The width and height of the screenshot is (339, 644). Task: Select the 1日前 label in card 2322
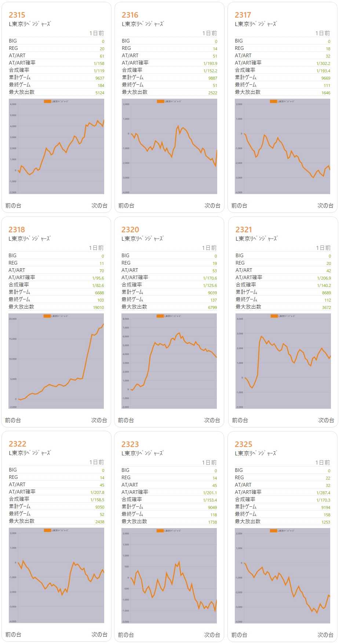(x=96, y=462)
